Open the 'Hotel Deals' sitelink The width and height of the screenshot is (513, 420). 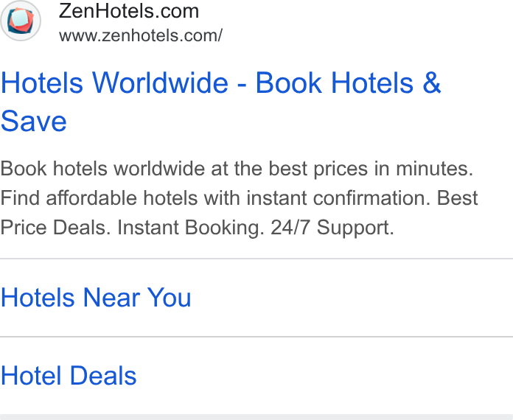tap(69, 376)
